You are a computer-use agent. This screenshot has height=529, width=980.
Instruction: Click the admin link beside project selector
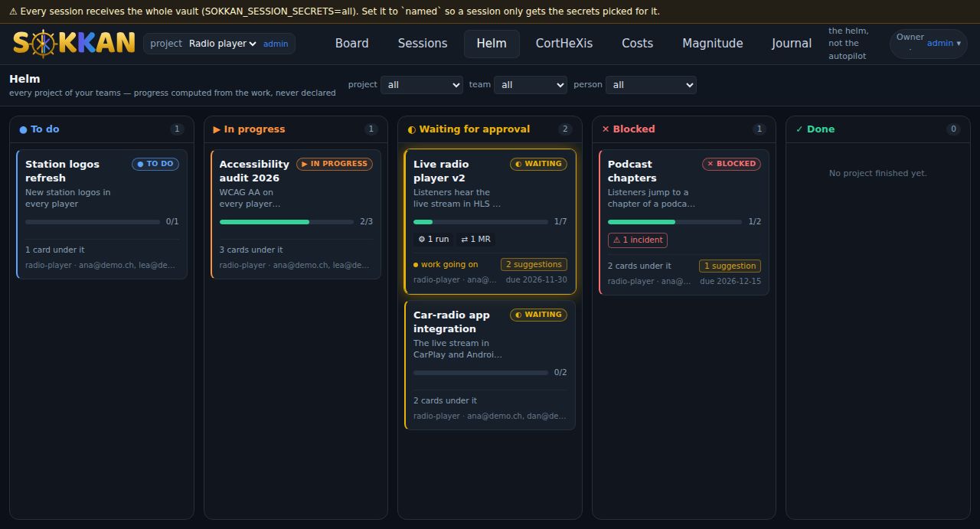[276, 44]
